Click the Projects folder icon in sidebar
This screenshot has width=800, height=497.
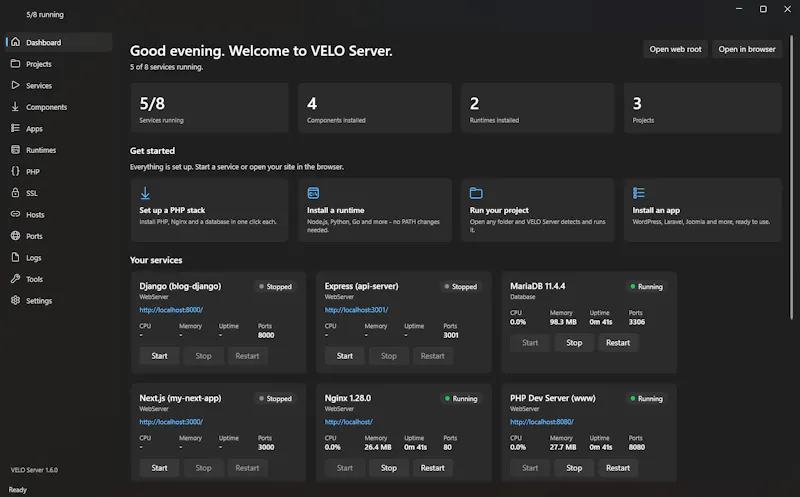(x=15, y=63)
